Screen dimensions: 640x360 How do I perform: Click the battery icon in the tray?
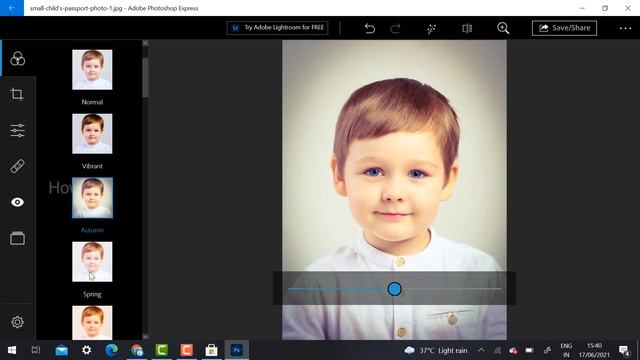click(x=529, y=350)
